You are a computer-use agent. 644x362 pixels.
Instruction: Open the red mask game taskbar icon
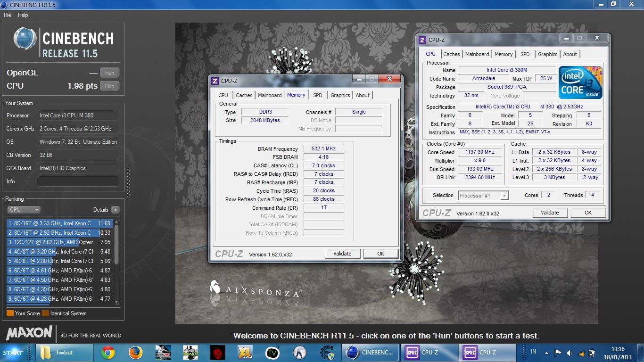[x=217, y=352]
